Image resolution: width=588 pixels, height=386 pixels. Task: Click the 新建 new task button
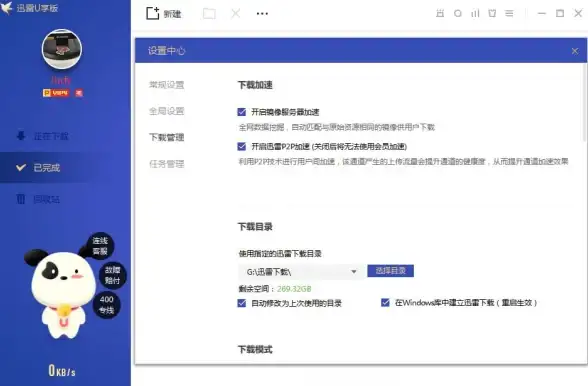point(164,14)
